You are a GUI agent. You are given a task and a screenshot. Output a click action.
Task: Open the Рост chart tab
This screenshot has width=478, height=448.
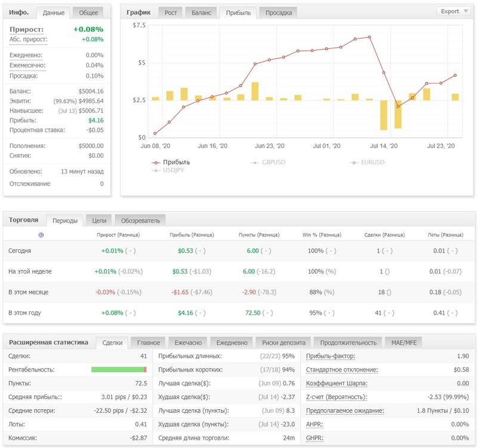[x=171, y=13]
